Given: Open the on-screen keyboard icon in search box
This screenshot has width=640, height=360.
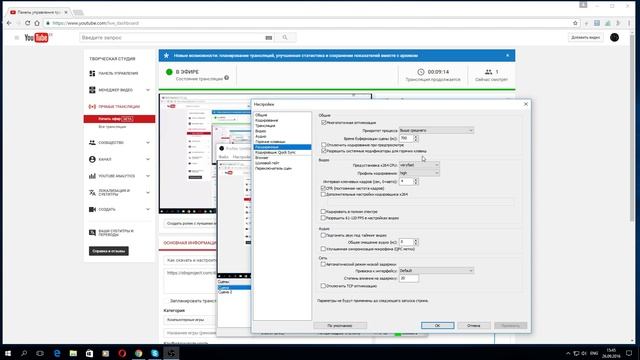Looking at the screenshot, I should click(x=269, y=38).
